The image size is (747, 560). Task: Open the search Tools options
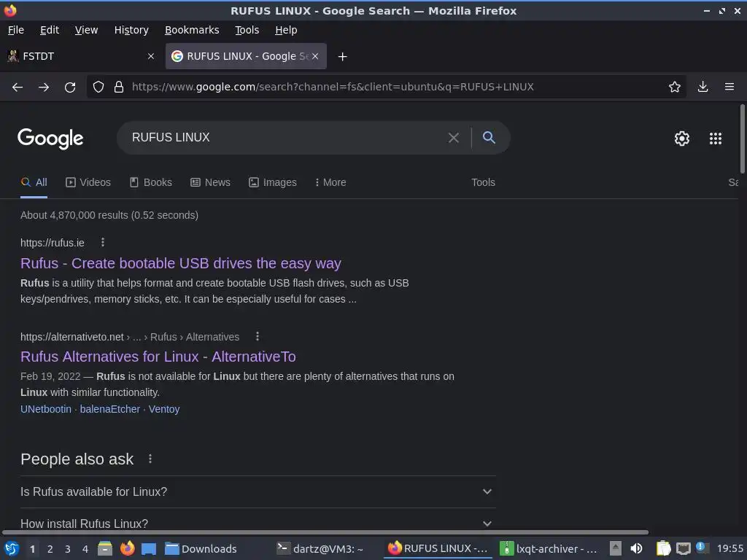tap(483, 182)
